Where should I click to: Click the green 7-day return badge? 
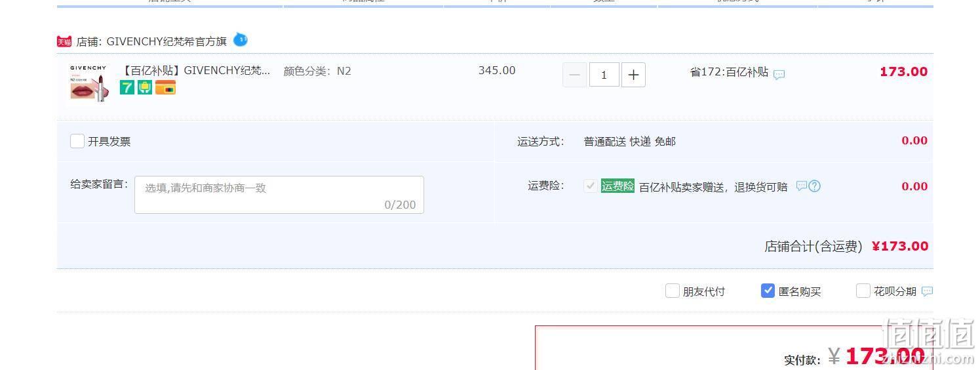point(127,87)
